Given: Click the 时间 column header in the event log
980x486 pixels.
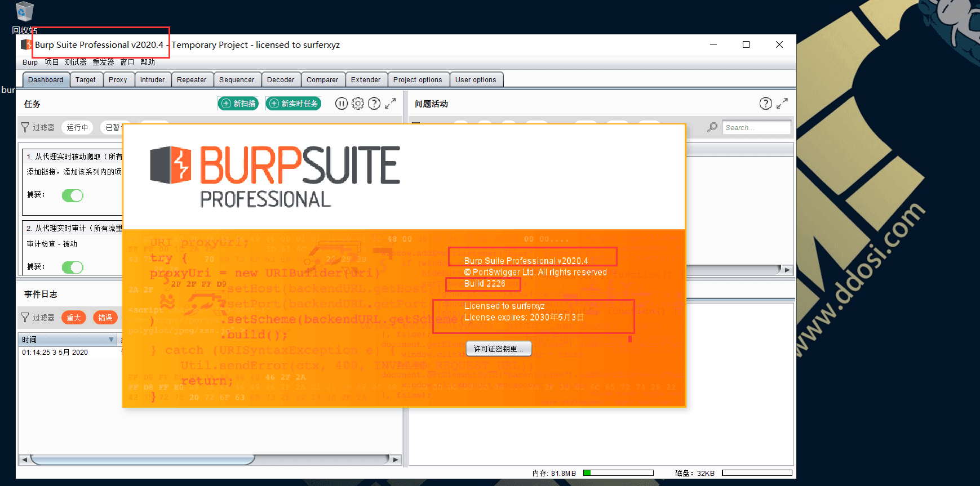Looking at the screenshot, I should click(x=68, y=340).
